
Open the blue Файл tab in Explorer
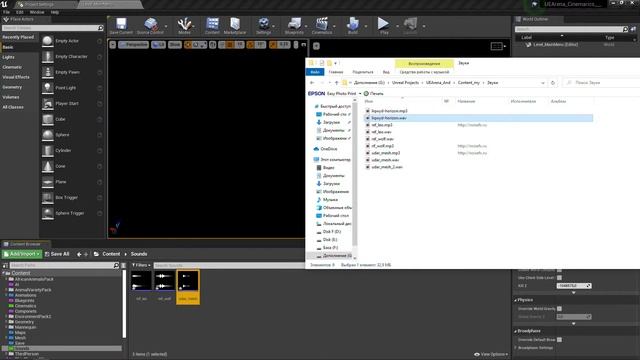(315, 72)
